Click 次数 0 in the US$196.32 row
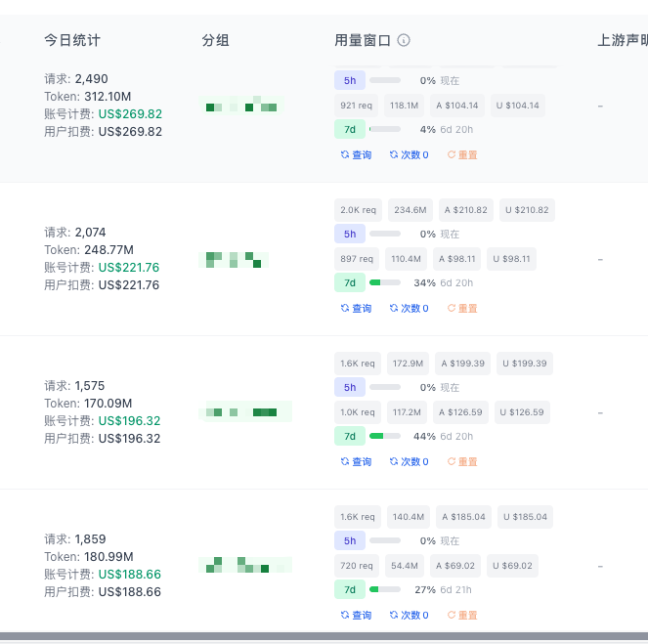648x644 pixels. point(409,461)
